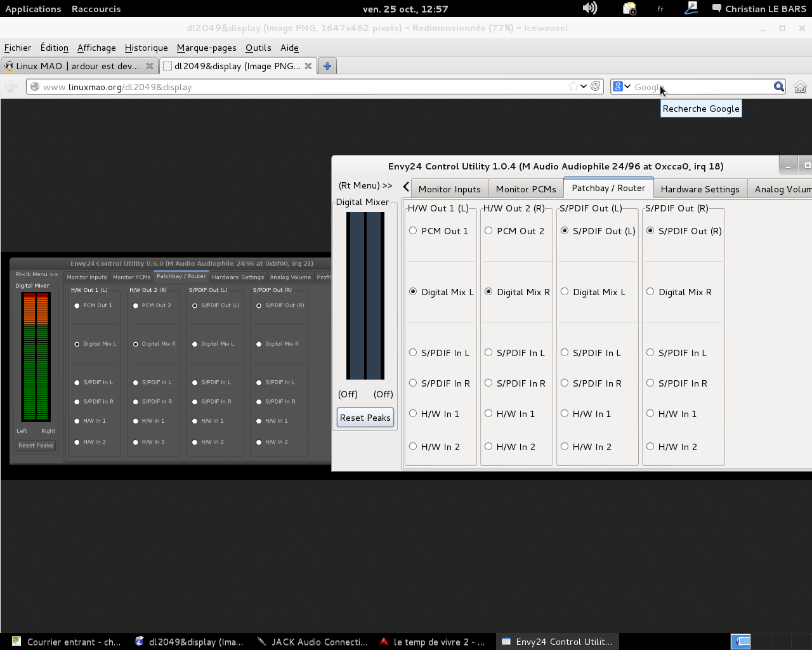Bookmark this page with the star icon
The image size is (812, 650).
tap(573, 86)
